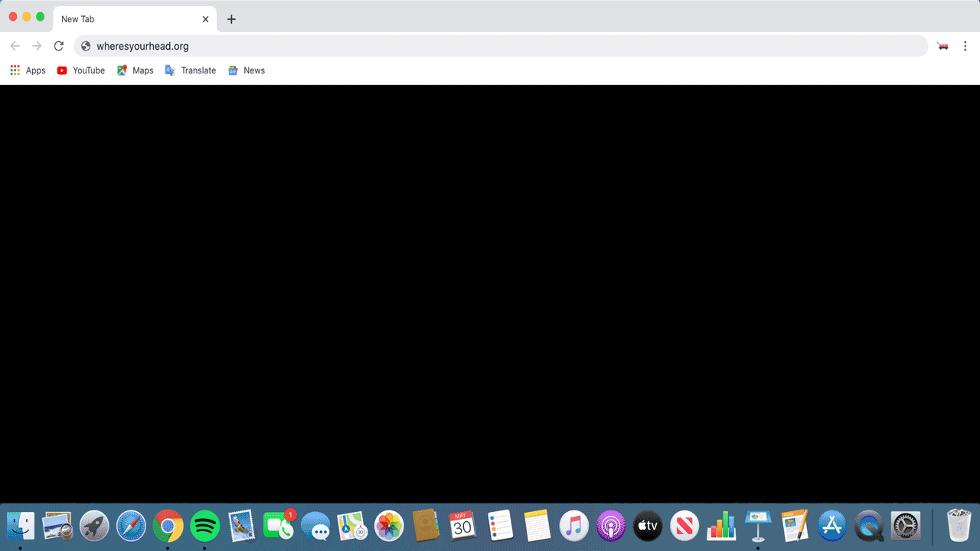The height and width of the screenshot is (551, 980).
Task: Open the YouTube bookmark
Action: [80, 70]
